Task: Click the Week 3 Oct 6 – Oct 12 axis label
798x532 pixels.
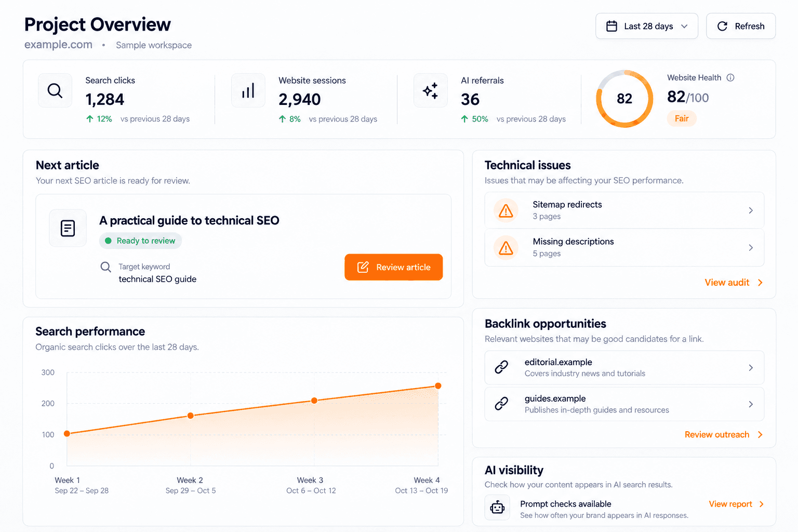Action: pos(311,485)
